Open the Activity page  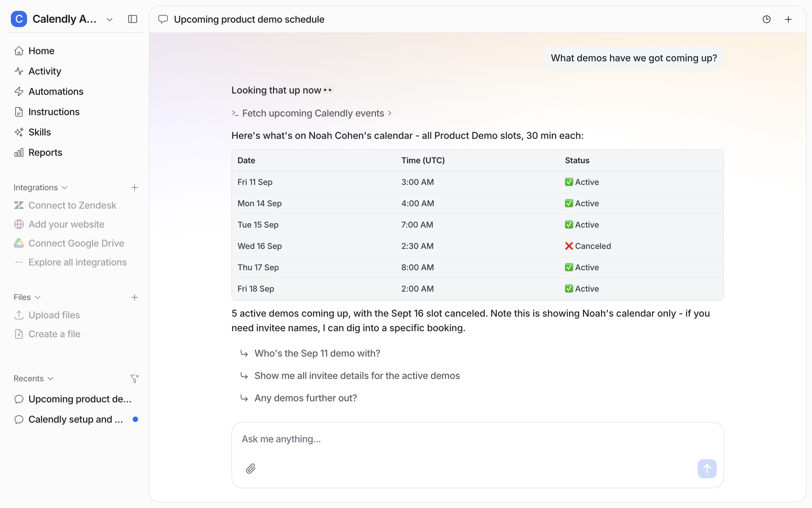pyautogui.click(x=74, y=71)
